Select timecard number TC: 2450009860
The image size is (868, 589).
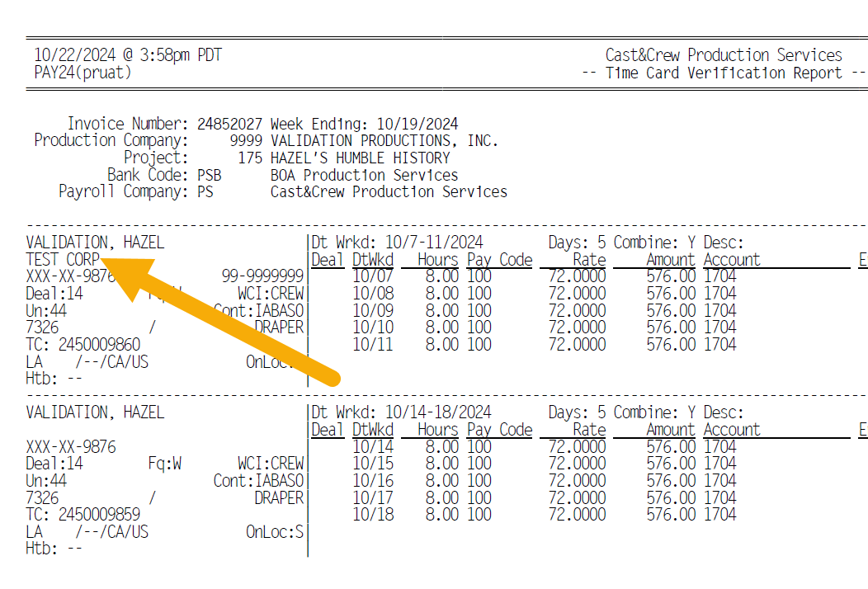pyautogui.click(x=83, y=344)
